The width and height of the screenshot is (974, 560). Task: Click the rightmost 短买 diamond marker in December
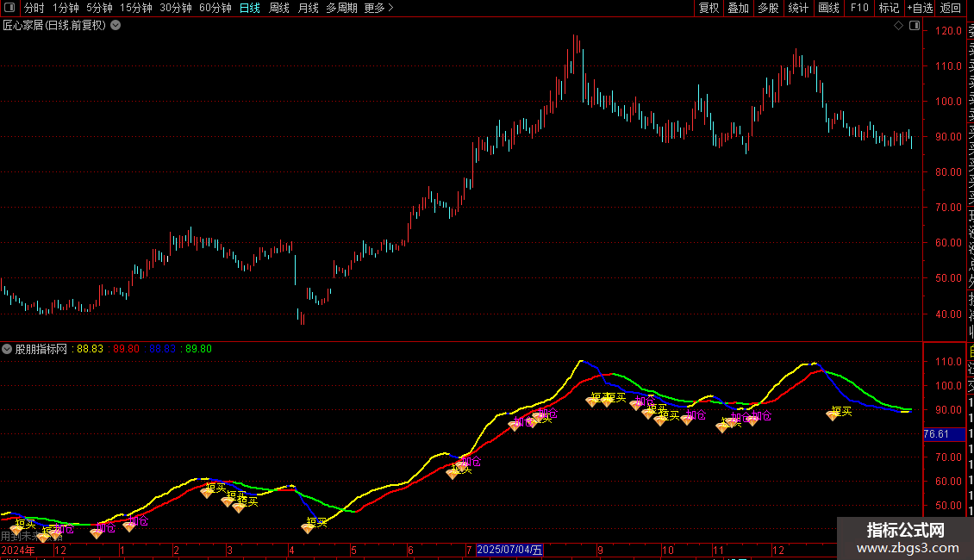point(832,415)
